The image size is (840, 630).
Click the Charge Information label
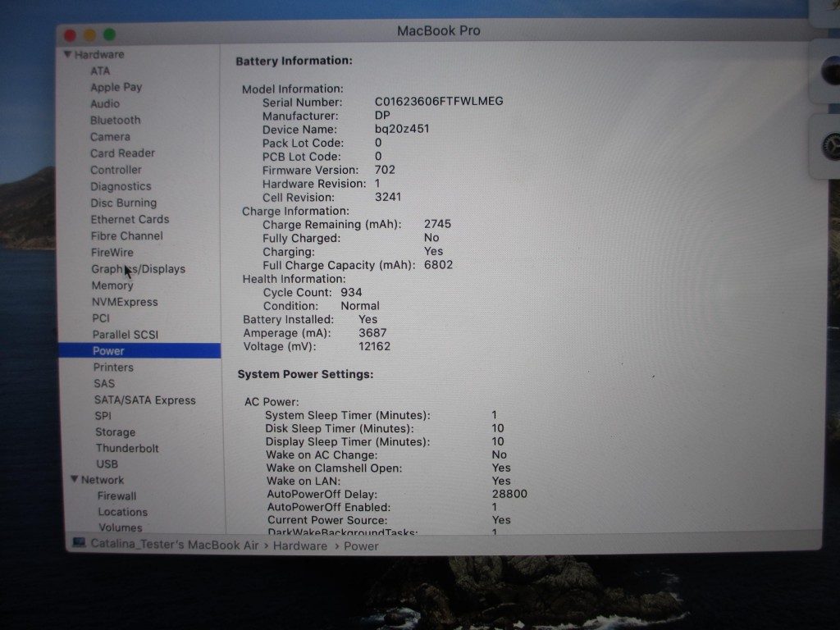295,211
